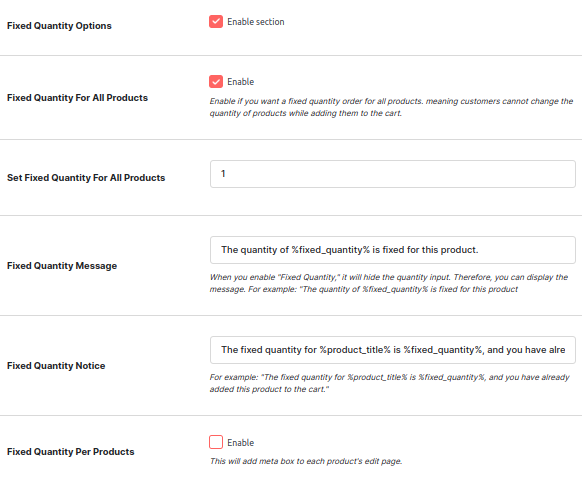Enable the Fixed Quantity Per Products checkbox

[x=216, y=442]
